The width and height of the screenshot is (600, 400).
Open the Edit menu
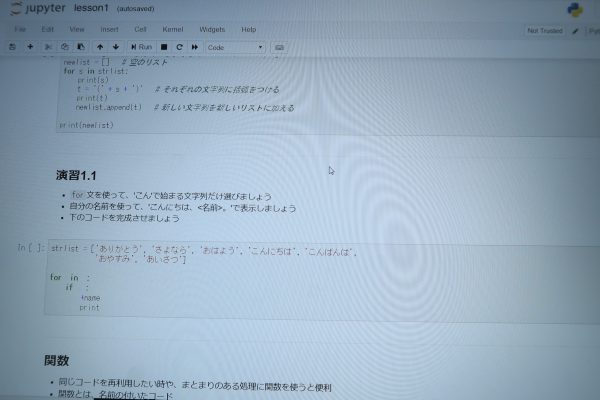pyautogui.click(x=47, y=29)
